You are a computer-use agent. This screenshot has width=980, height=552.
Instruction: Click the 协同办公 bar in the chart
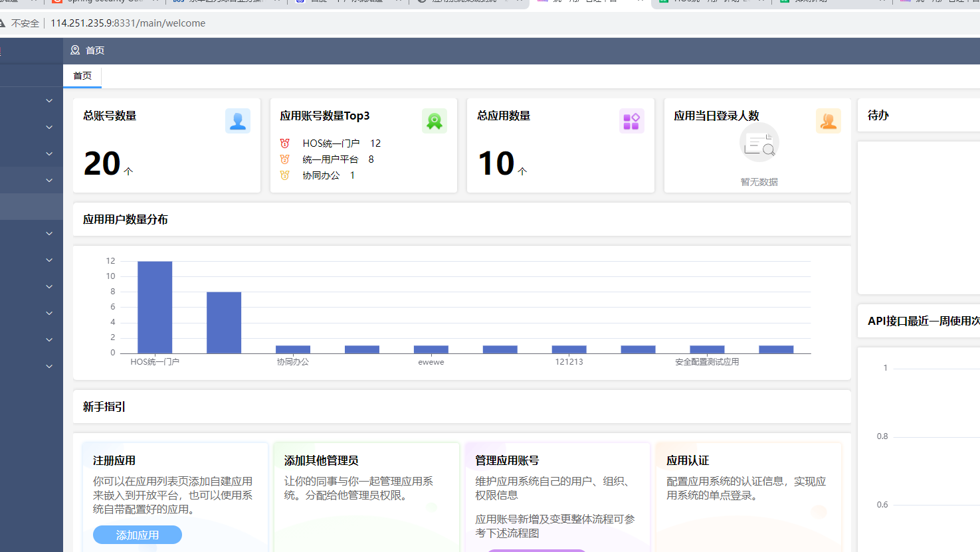pyautogui.click(x=293, y=349)
